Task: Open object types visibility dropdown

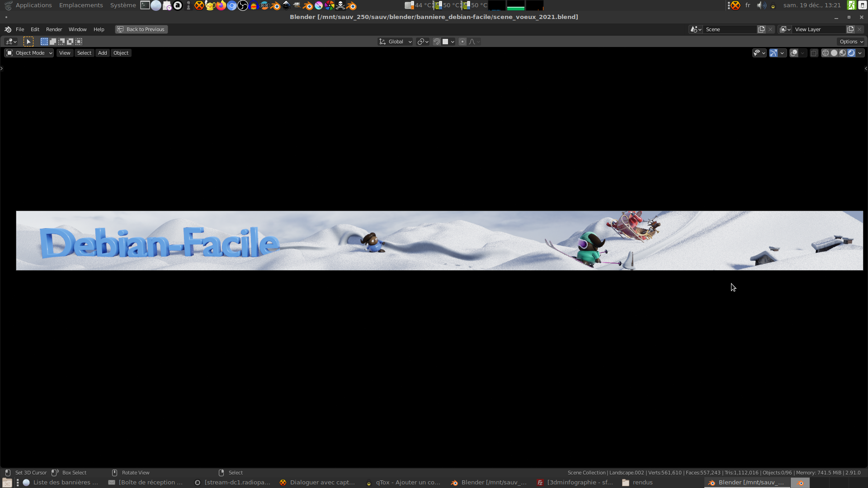Action: [759, 53]
